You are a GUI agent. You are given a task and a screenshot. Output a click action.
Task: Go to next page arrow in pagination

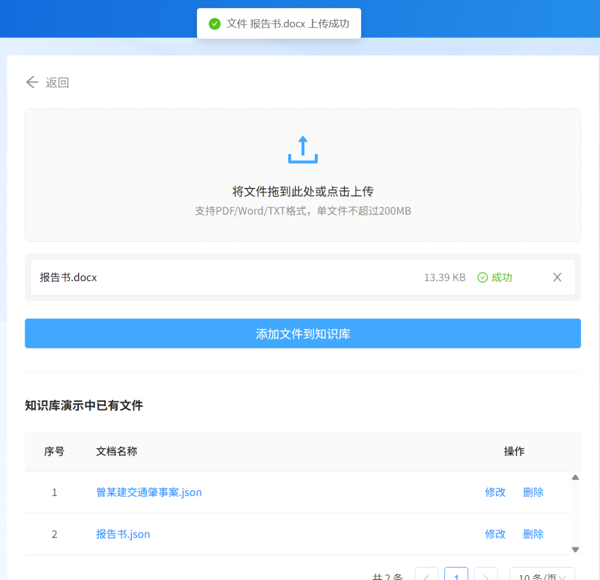486,575
